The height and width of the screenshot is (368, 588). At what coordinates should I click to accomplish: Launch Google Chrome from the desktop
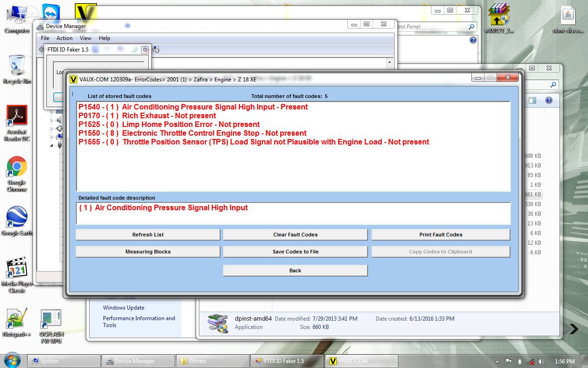17,173
